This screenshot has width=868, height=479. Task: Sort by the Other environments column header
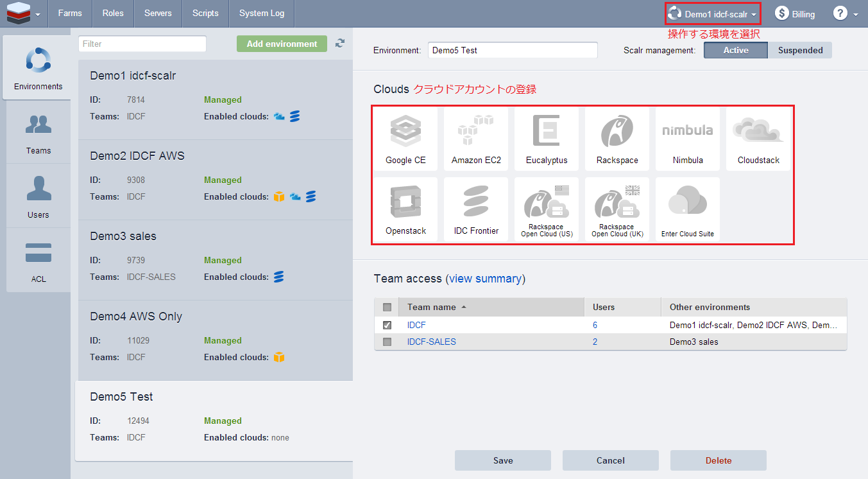tap(754, 308)
